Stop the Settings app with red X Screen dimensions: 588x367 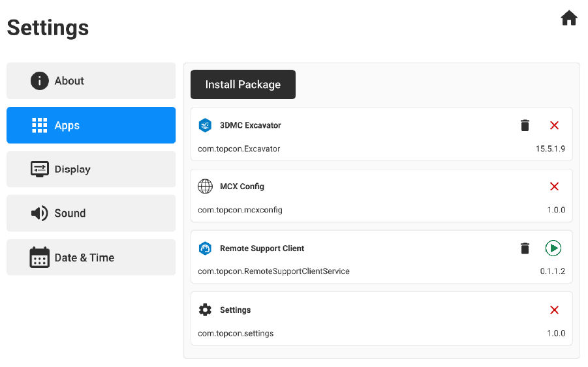(554, 310)
